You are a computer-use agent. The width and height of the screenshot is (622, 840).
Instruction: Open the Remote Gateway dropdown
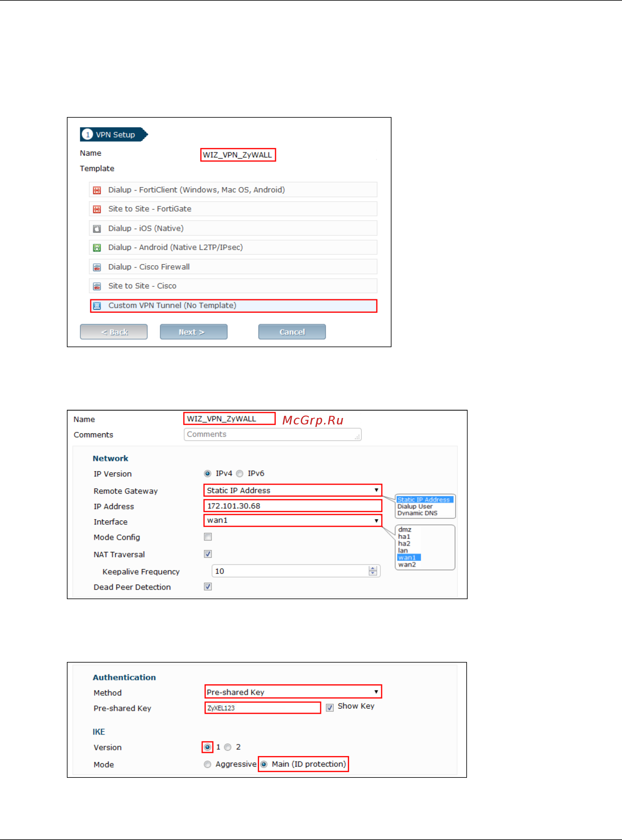pos(293,490)
